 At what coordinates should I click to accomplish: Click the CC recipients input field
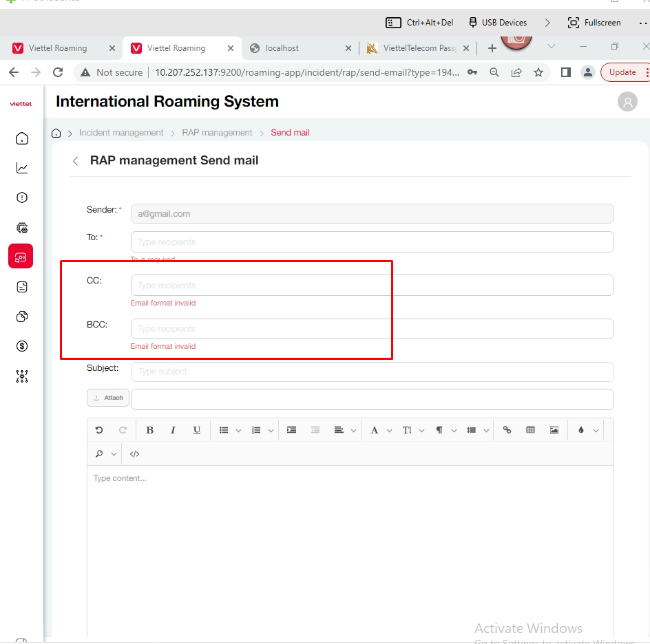(x=372, y=286)
